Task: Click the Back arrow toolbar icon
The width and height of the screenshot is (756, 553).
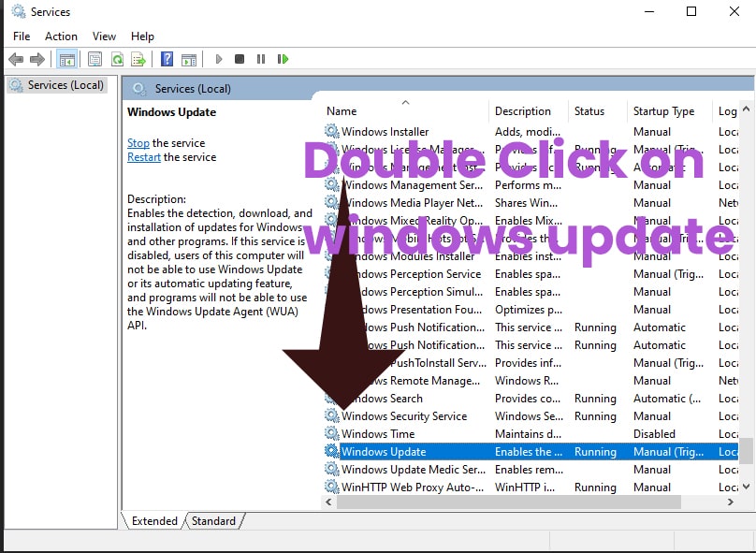Action: [x=16, y=59]
